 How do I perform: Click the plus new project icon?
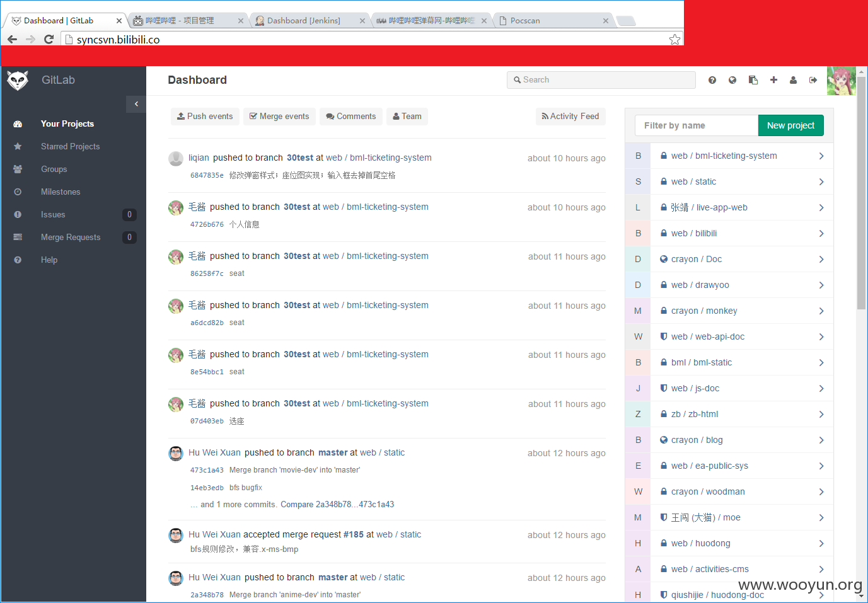773,80
